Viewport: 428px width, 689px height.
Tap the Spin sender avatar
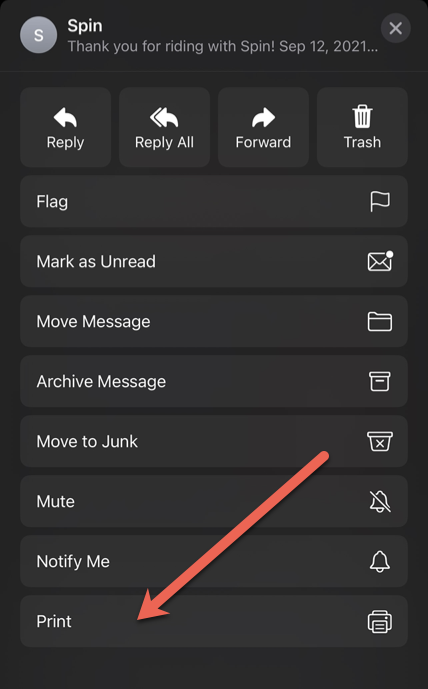(39, 35)
